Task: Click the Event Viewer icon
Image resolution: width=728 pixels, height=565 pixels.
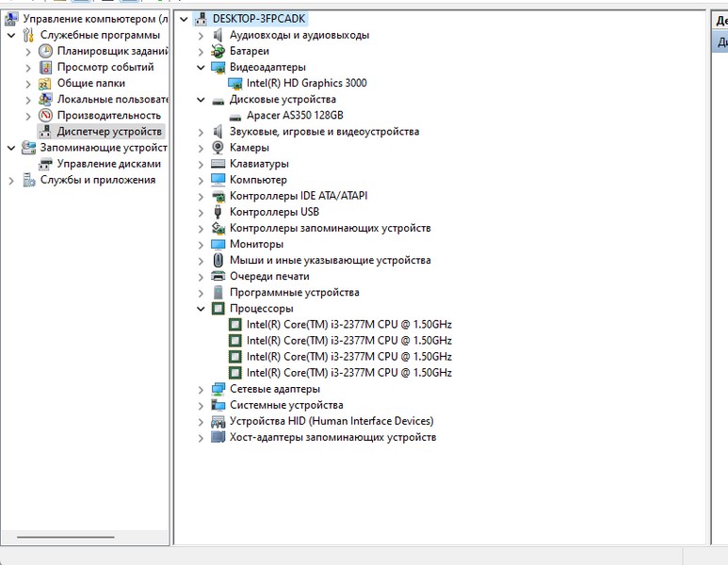Action: [x=45, y=67]
